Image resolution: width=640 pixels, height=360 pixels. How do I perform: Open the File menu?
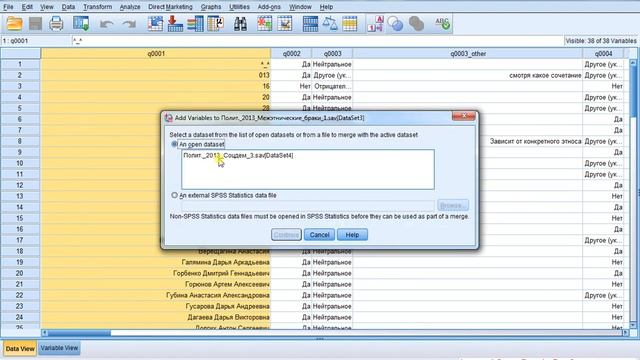(8, 7)
